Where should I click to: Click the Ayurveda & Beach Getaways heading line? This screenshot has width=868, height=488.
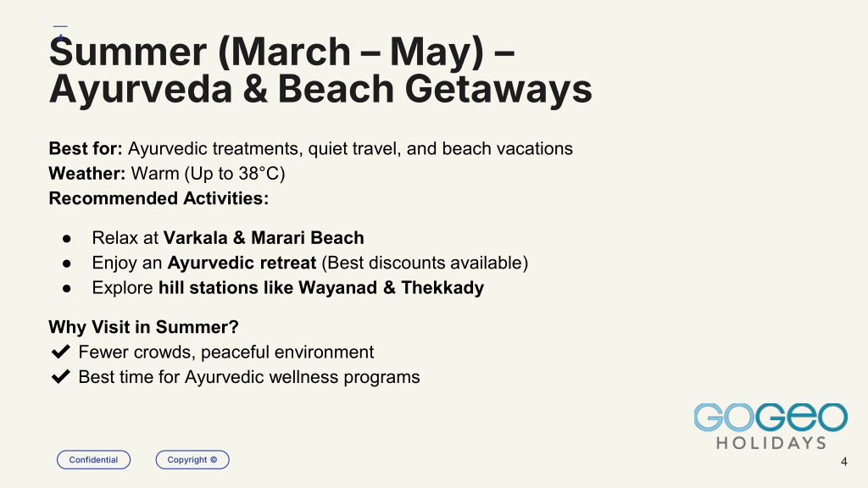[x=320, y=89]
